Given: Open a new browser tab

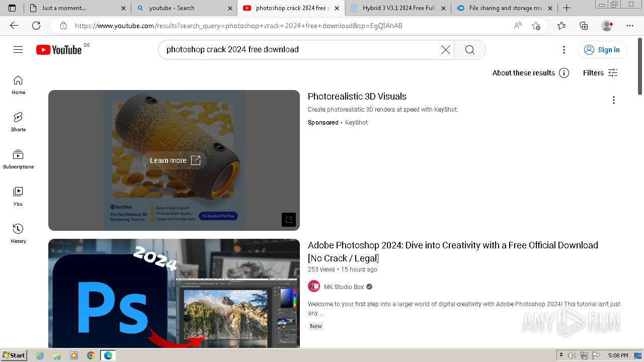Looking at the screenshot, I should pyautogui.click(x=567, y=8).
